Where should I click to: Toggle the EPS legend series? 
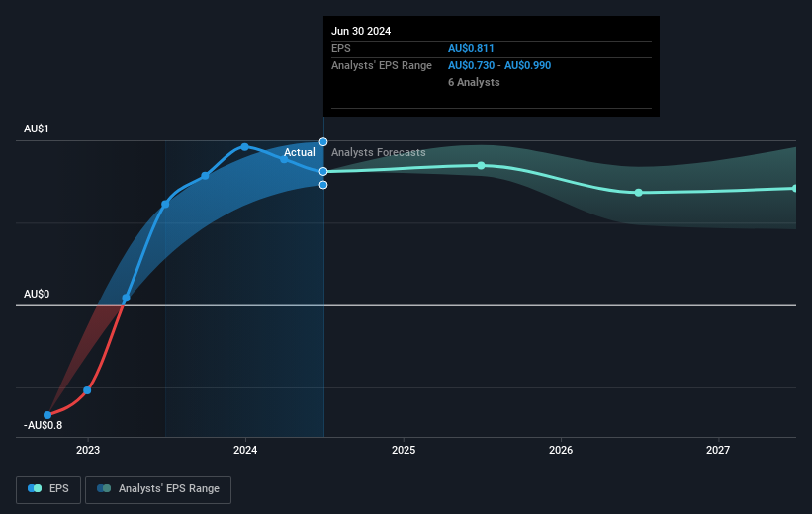(48, 489)
